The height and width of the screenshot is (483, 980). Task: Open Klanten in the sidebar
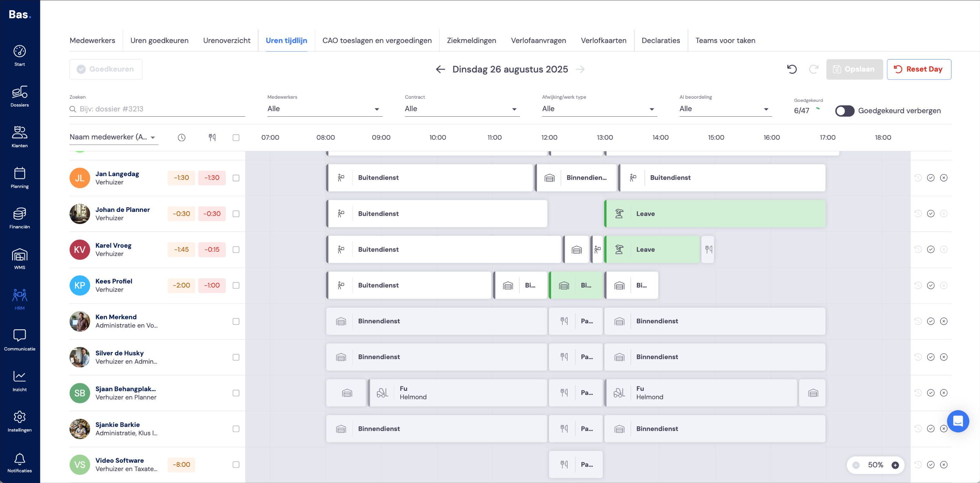pyautogui.click(x=19, y=137)
